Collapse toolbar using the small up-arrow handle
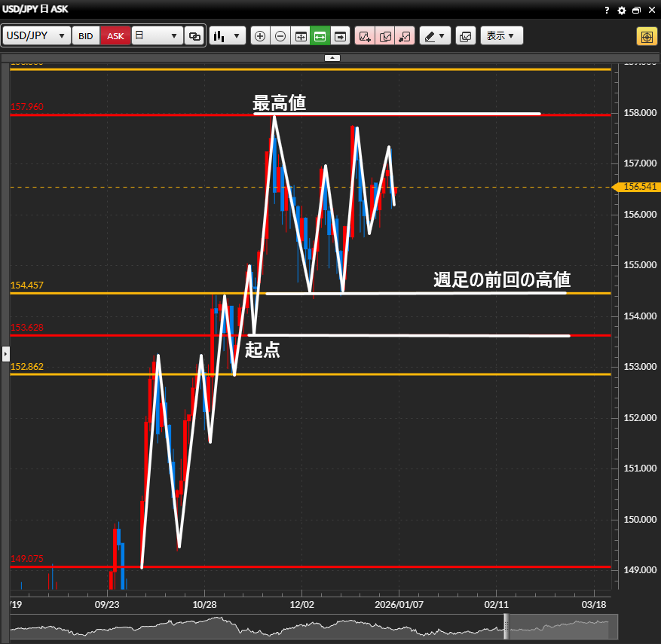This screenshot has height=644, width=661. pyautogui.click(x=332, y=57)
